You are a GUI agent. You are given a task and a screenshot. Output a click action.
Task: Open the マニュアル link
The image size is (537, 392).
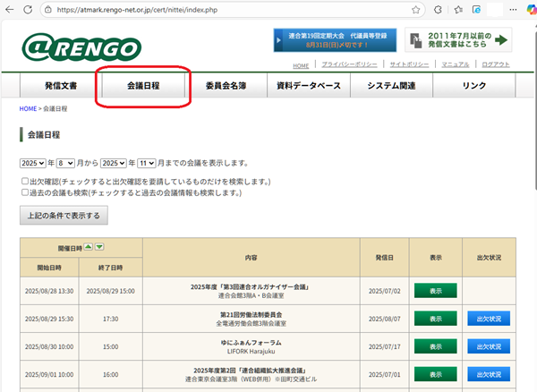[x=456, y=64]
